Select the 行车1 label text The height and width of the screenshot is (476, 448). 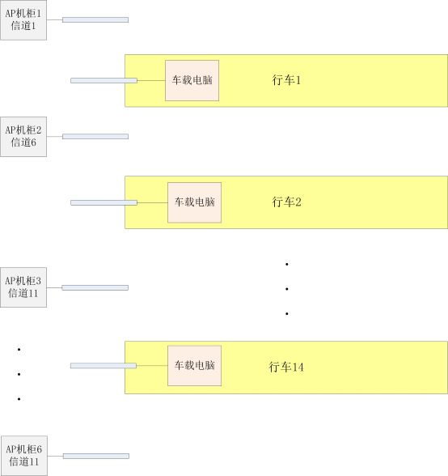point(286,80)
